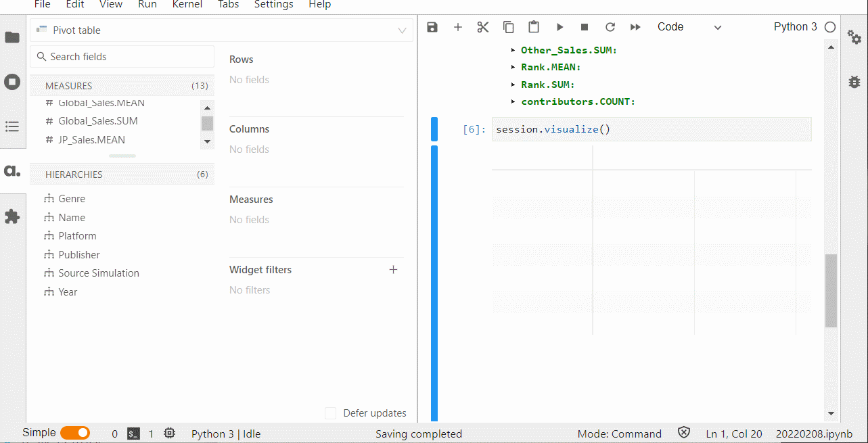Expand the contributors.COUNT measure entry
868x443 pixels.
(x=513, y=102)
